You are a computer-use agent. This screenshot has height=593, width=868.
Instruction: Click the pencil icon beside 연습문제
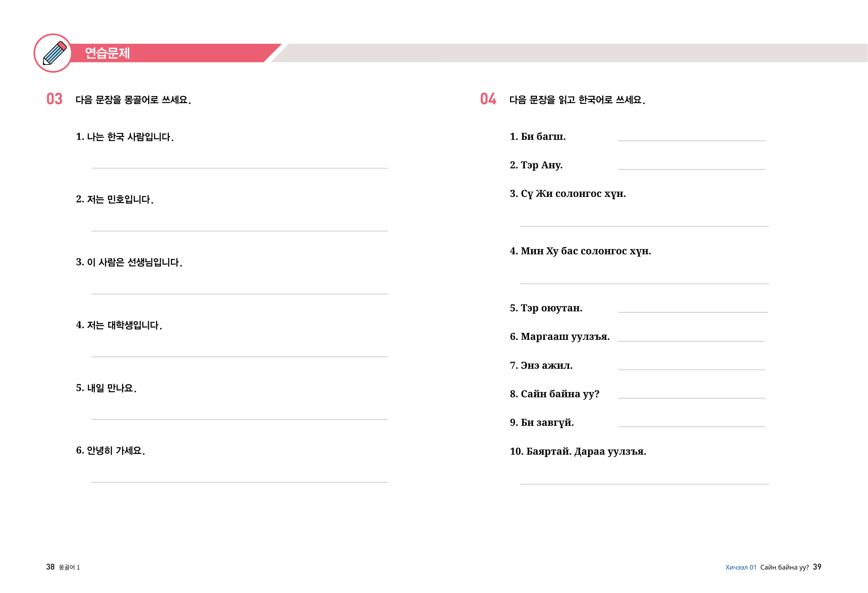tap(54, 53)
